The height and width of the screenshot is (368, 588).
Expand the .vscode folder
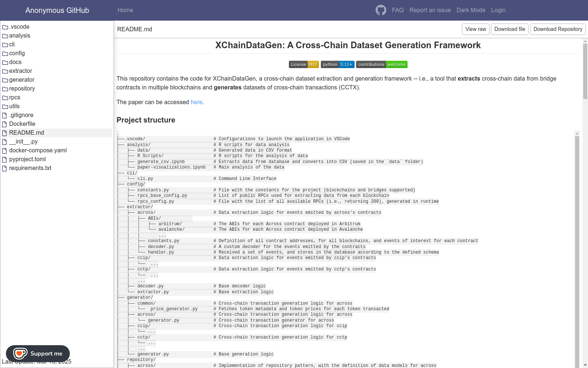(x=19, y=27)
